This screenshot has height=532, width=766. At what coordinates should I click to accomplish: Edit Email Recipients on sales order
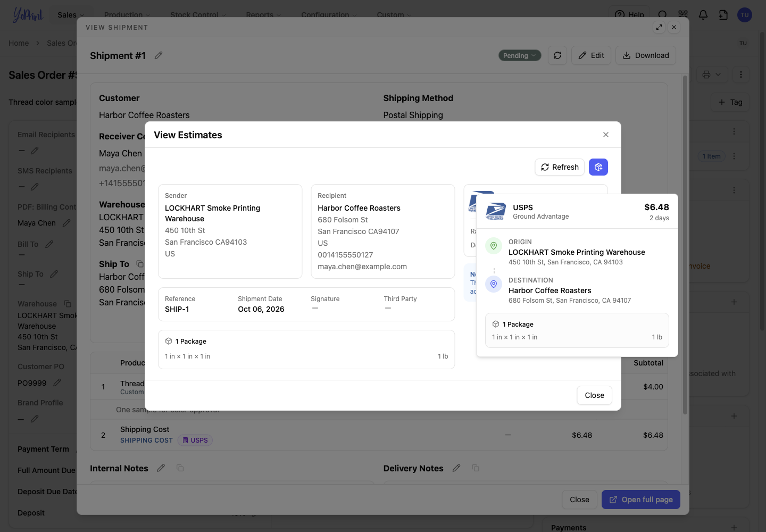coord(35,151)
